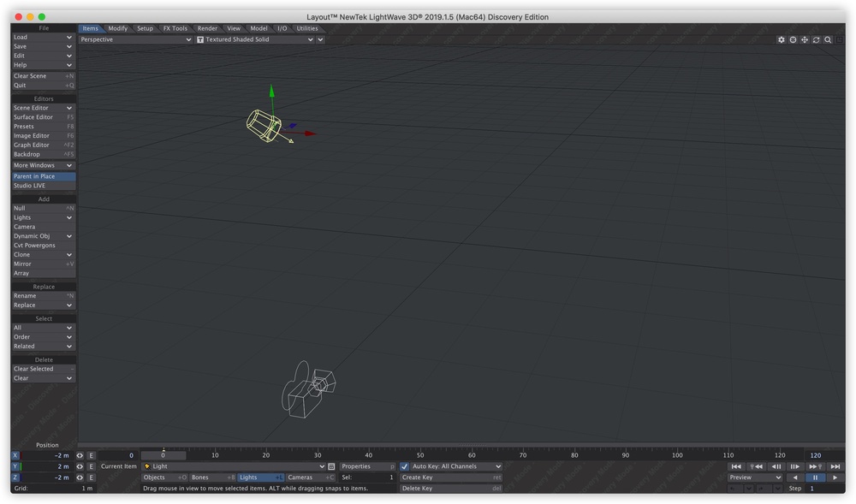Viewport: 856px width, 504px height.
Task: Step forward one frame
Action: point(795,467)
